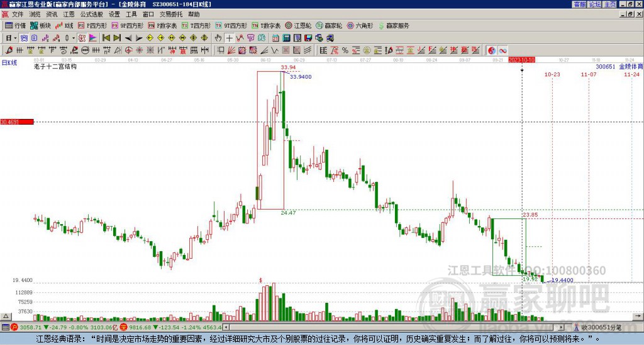Open the P四方形 tool

[x=92, y=25]
